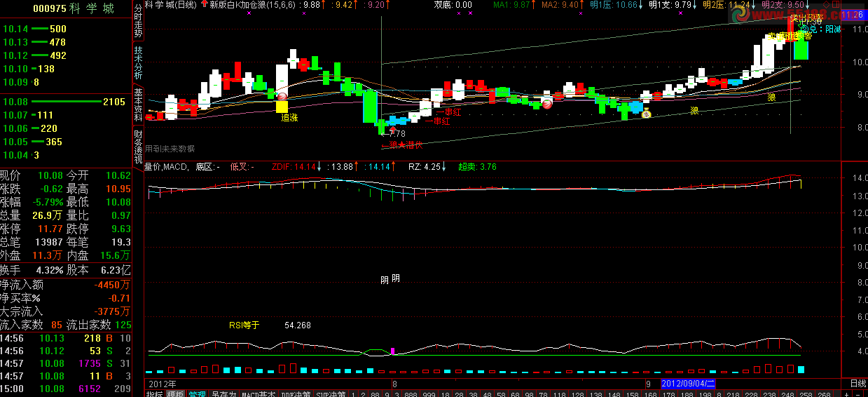Click the bid row 10.08 with 2105
The image size is (868, 397).
pyautogui.click(x=67, y=102)
